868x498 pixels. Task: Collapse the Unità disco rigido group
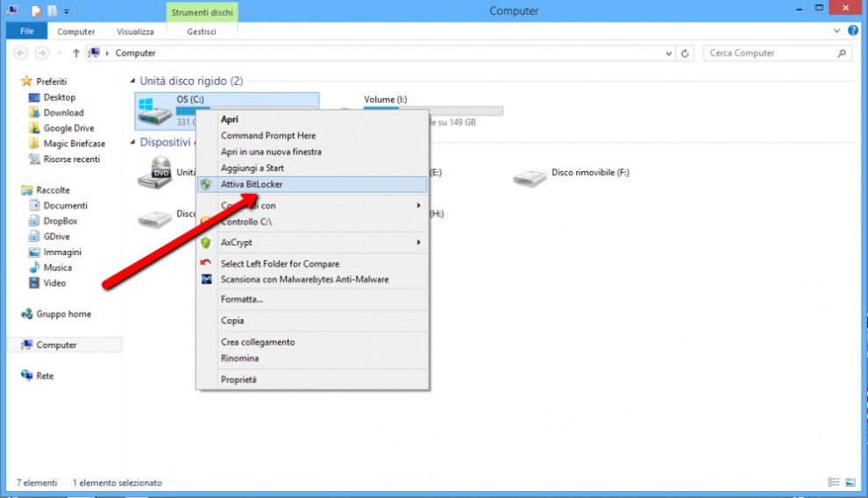(x=133, y=82)
